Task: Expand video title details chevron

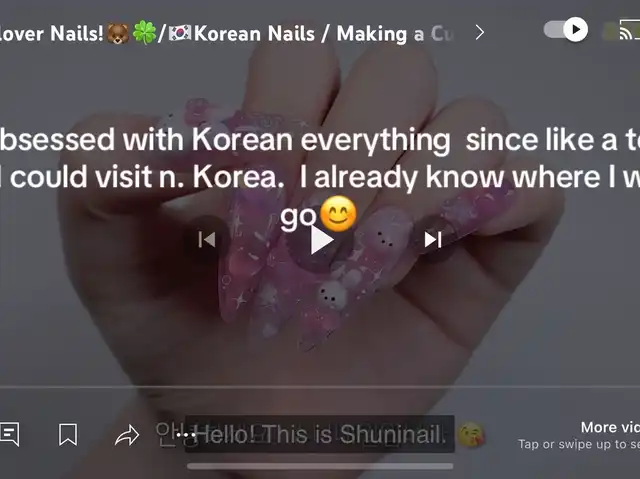Action: (x=480, y=32)
